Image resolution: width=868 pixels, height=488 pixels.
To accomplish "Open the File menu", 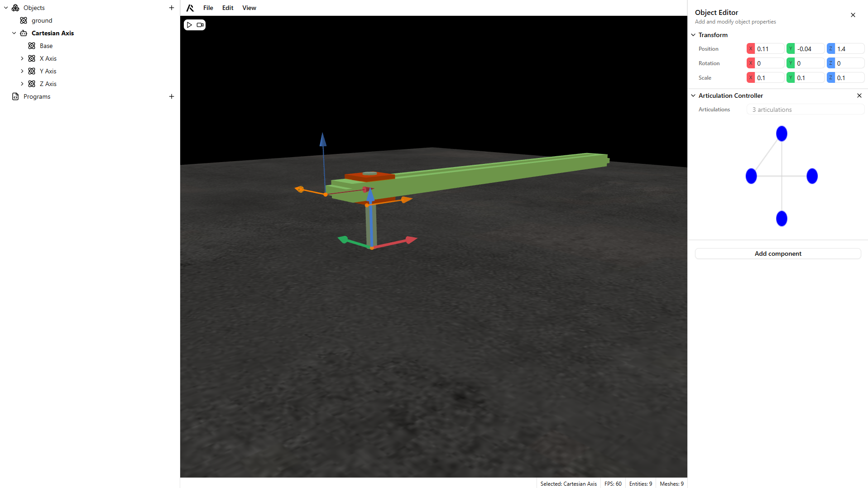I will [208, 8].
